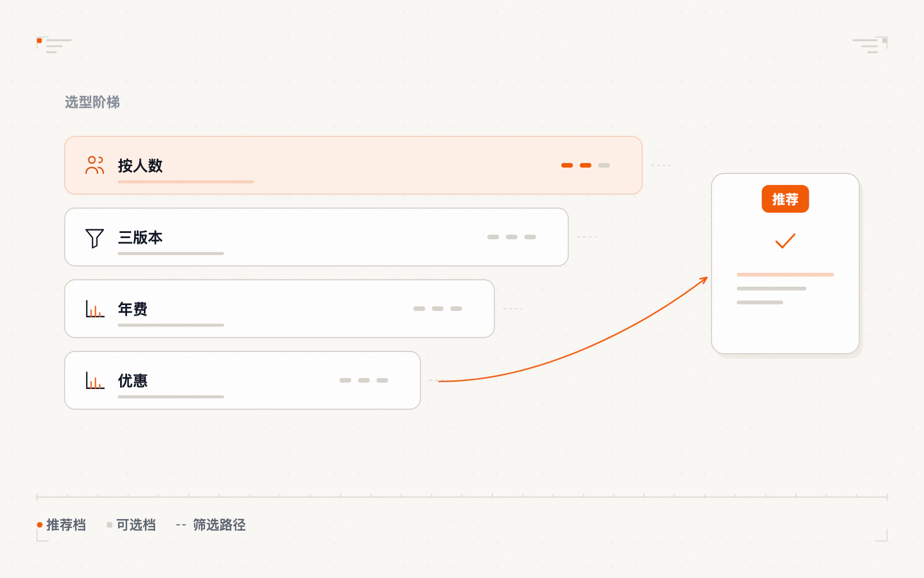This screenshot has height=578, width=924.
Task: Click the top-right menu lines icon
Action: [870, 45]
